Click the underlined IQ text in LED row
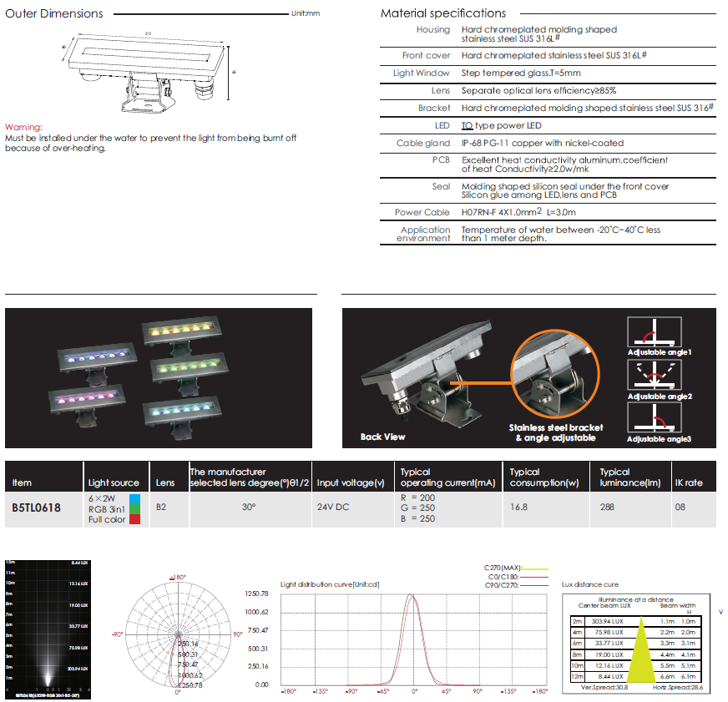This screenshot has width=728, height=702. click(467, 125)
